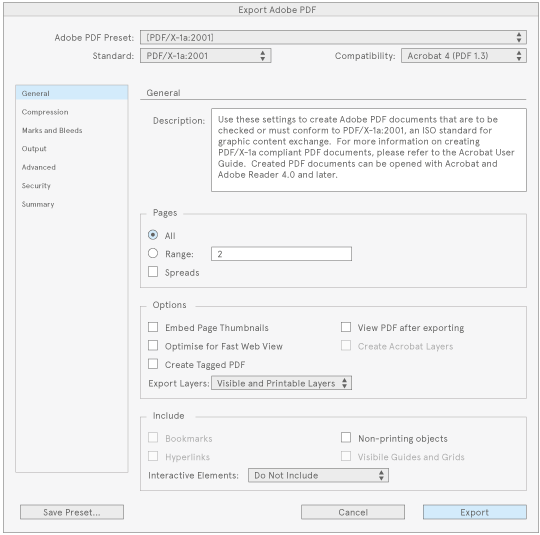Select the All pages radio button

pos(153,235)
